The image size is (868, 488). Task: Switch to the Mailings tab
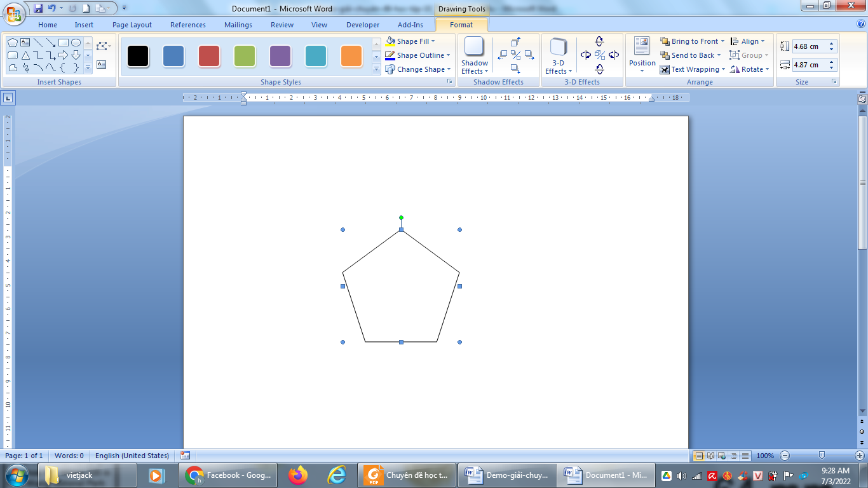click(x=238, y=25)
